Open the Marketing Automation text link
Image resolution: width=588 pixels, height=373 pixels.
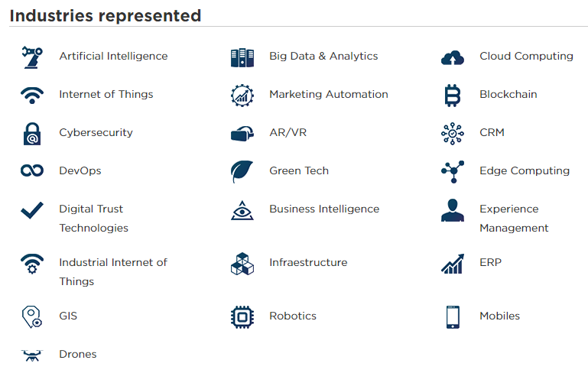[x=329, y=94]
